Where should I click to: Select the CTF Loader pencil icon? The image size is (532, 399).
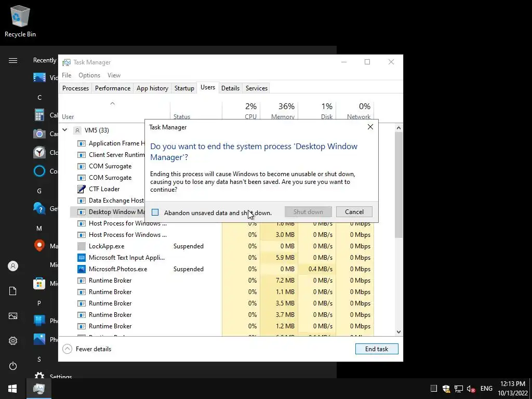click(x=82, y=189)
